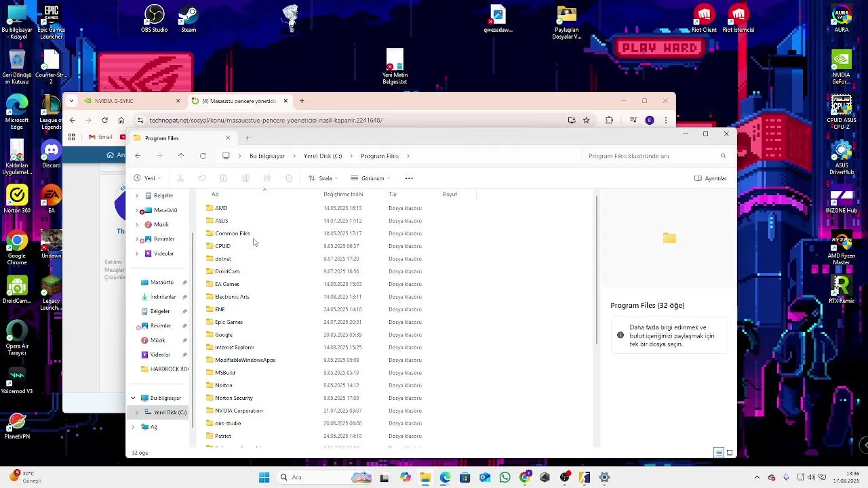This screenshot has width=868, height=488.
Task: Switch to Masaüstü pencere yöneticisi Chrome tab
Action: [240, 101]
